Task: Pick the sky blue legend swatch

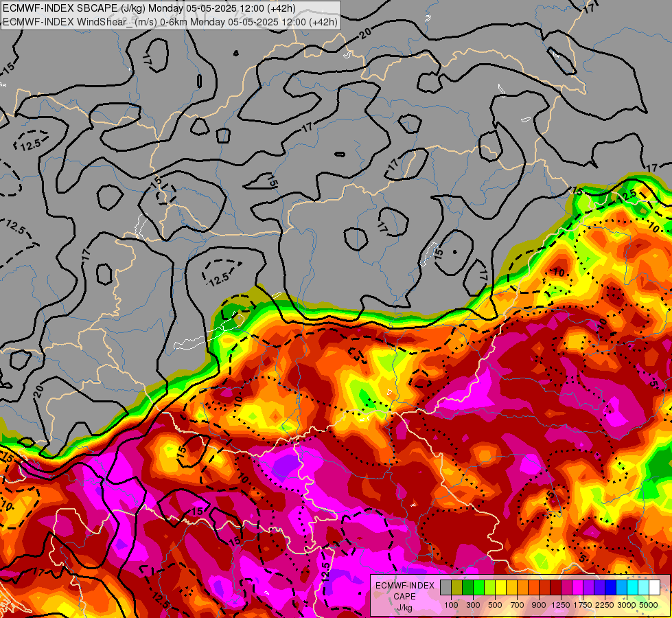Action: point(621,587)
